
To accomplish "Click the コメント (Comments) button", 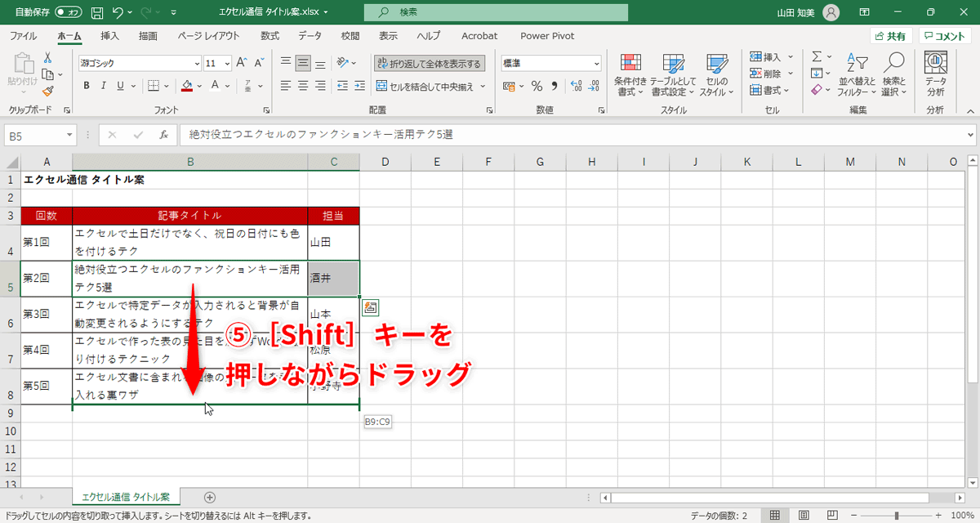I will pos(943,36).
